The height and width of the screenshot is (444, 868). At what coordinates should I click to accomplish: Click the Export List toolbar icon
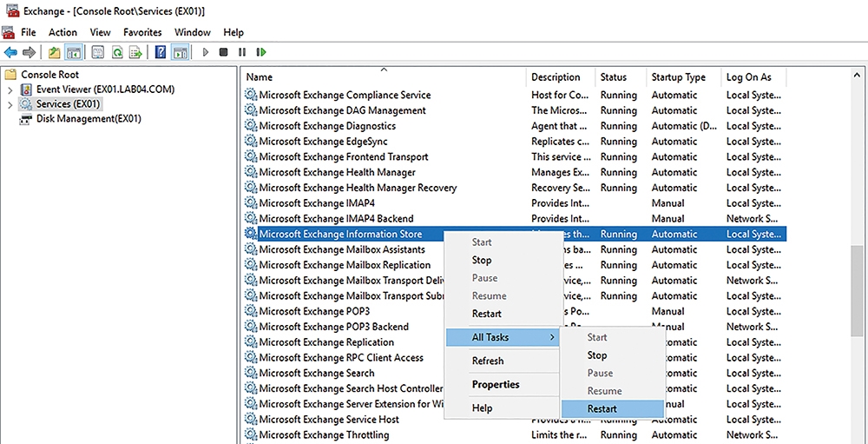point(135,53)
